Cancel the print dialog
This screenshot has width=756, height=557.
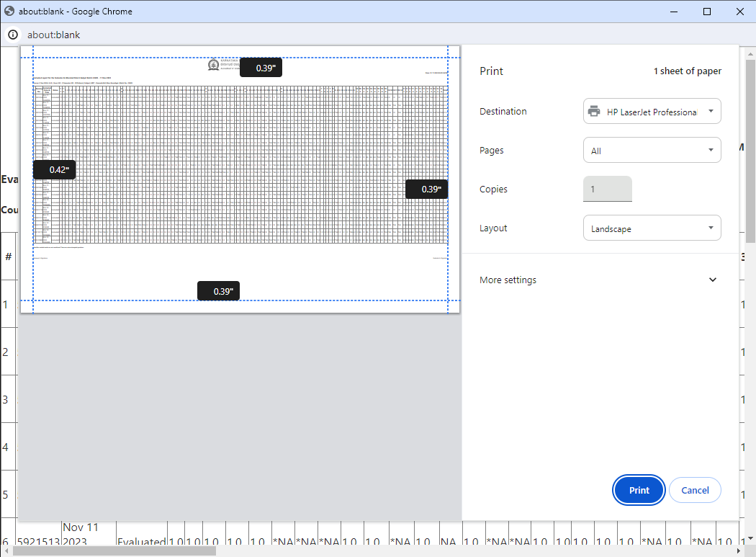pos(695,490)
